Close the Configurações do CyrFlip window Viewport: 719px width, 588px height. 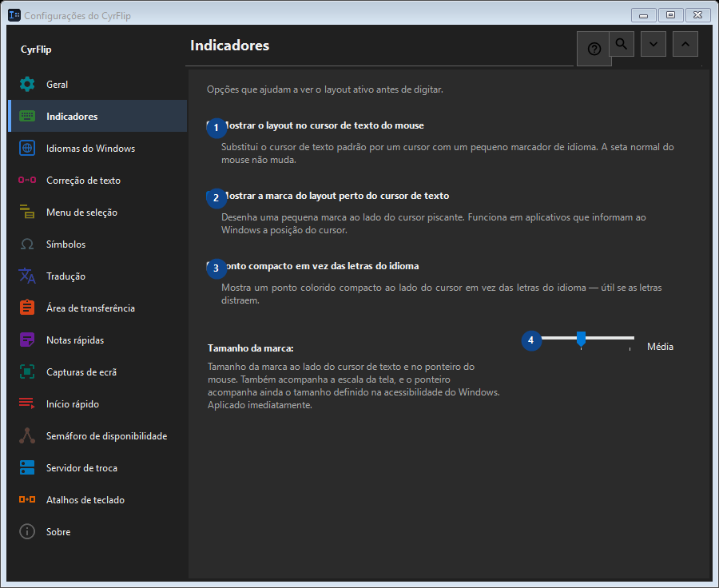pos(697,15)
